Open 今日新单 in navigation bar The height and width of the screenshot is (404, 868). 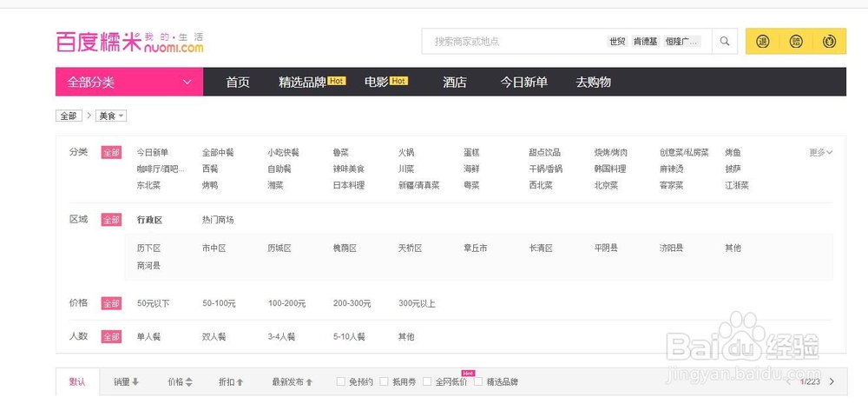pos(523,82)
